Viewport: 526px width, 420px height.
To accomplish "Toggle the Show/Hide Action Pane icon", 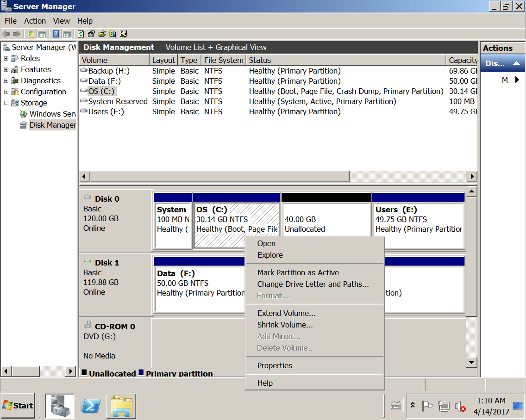I will coord(67,34).
